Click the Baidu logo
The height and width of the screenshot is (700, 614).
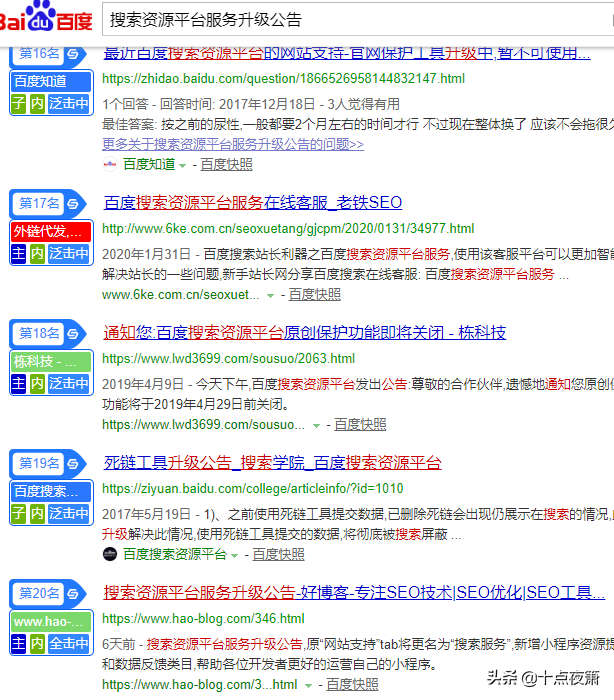(x=45, y=17)
